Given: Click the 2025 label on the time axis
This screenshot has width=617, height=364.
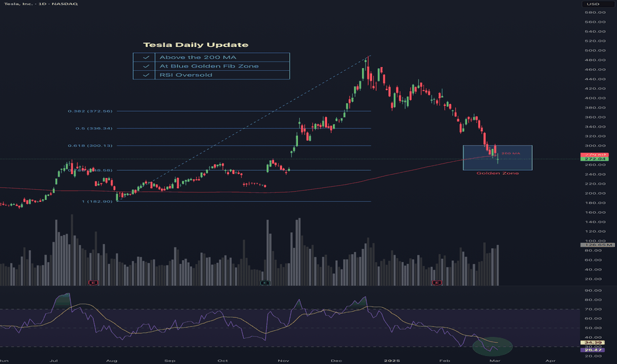Looking at the screenshot, I should click(x=392, y=361).
